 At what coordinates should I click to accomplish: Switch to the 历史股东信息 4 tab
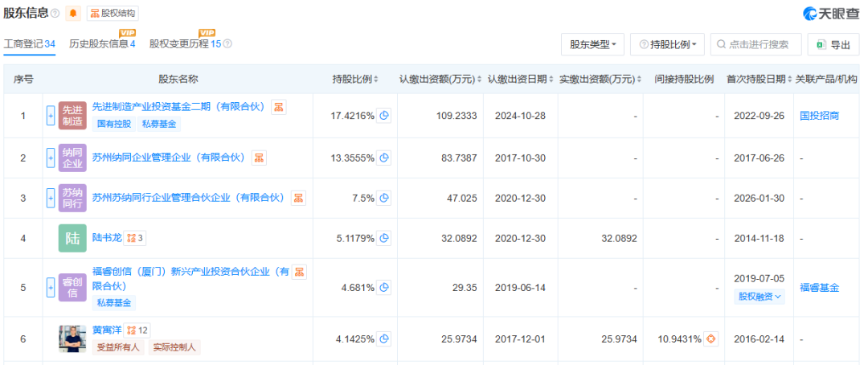(x=102, y=44)
